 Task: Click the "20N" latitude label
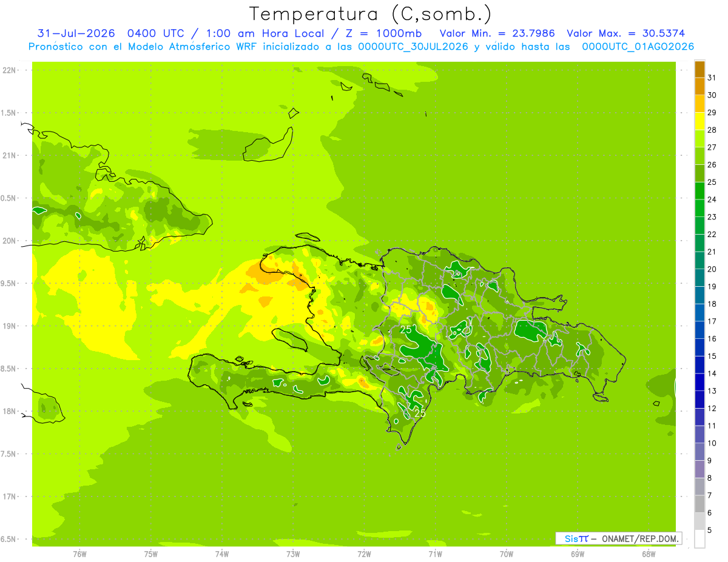(x=9, y=241)
